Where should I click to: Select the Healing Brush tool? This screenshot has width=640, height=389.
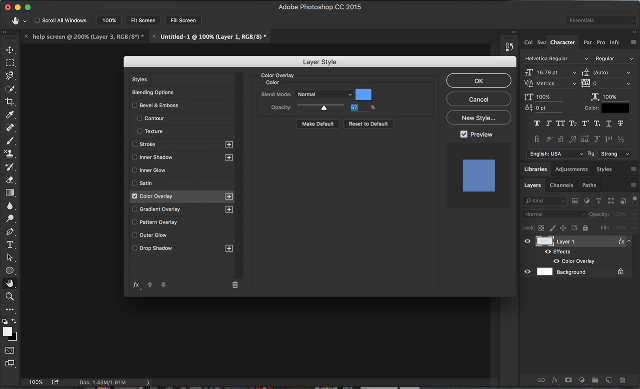[10, 128]
